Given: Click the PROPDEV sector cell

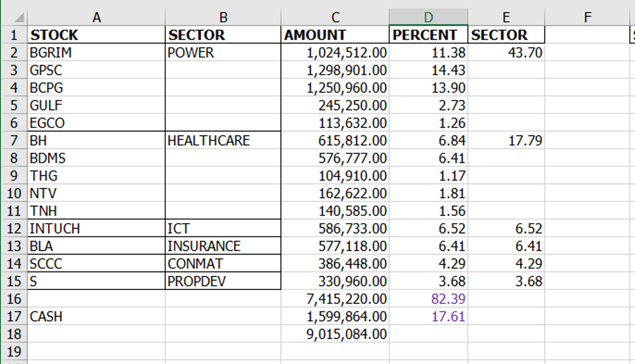Looking at the screenshot, I should click(x=223, y=282).
